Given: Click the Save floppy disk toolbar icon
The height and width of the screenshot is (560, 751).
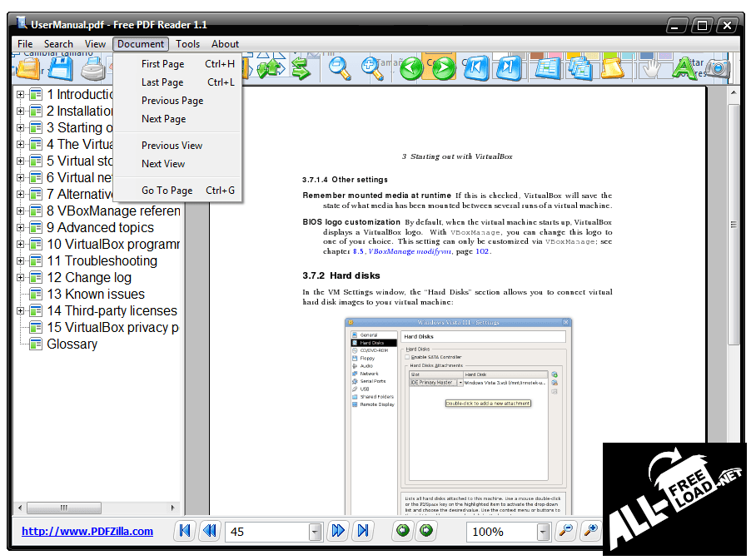Looking at the screenshot, I should 61,68.
